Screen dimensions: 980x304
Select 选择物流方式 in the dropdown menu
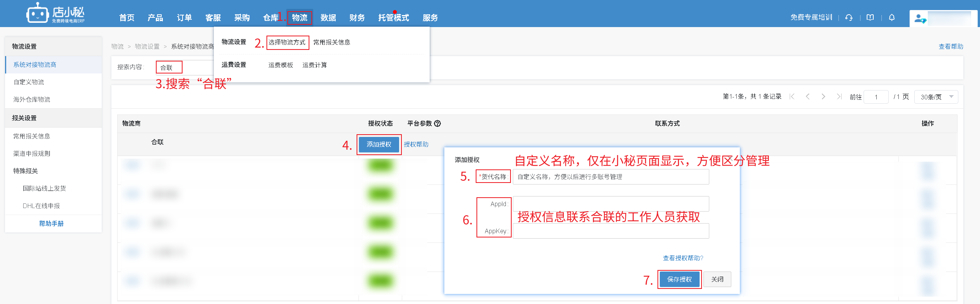287,42
